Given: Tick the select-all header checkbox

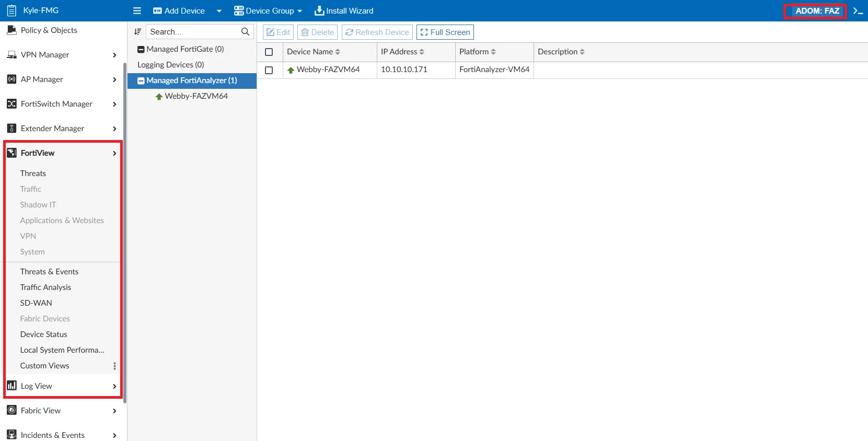Looking at the screenshot, I should (269, 52).
